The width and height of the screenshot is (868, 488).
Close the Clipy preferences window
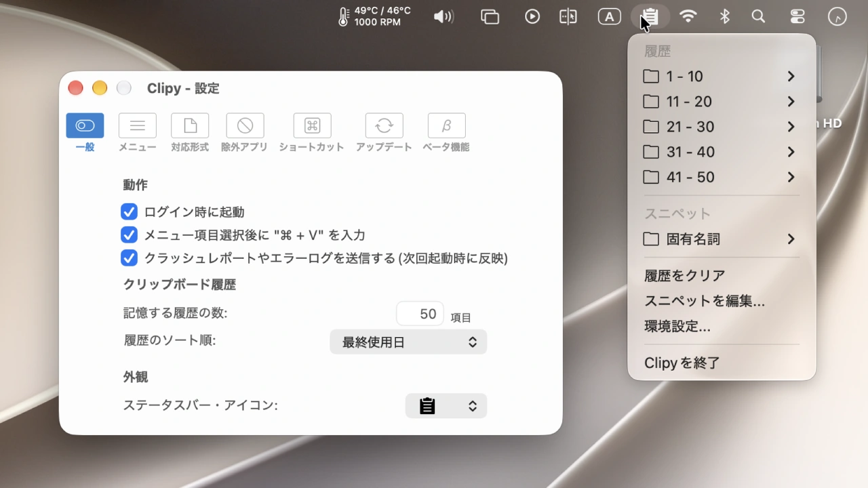click(76, 88)
